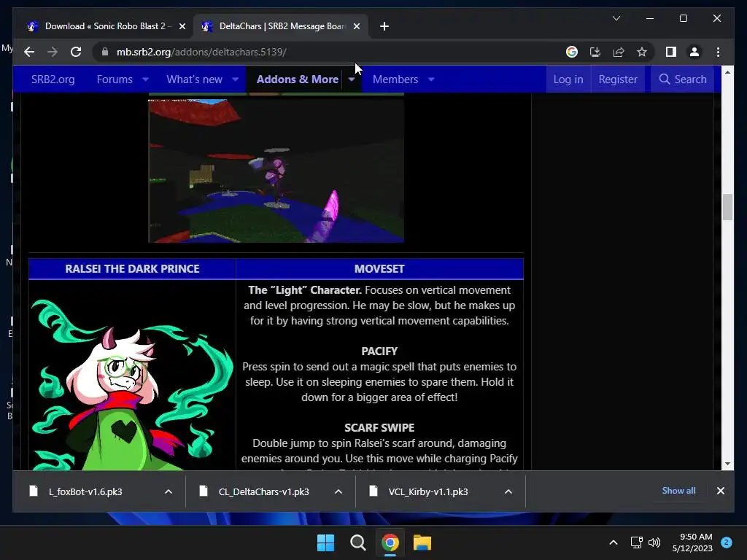Expand the What's new dropdown arrow
747x560 pixels.
236,79
